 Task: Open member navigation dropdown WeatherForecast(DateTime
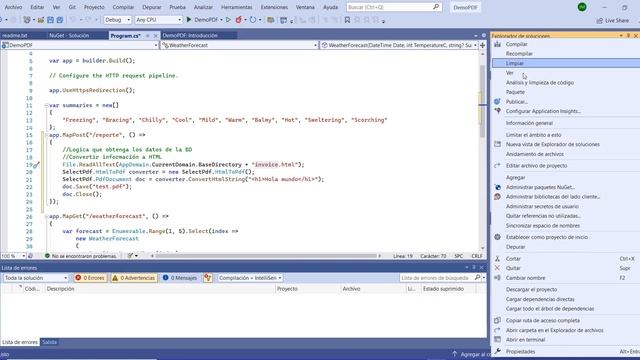[x=399, y=45]
